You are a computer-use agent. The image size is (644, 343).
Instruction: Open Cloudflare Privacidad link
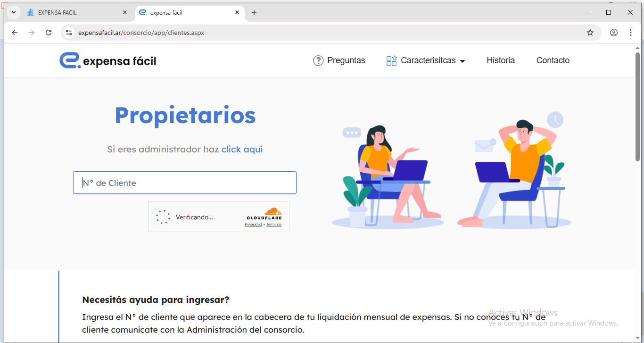253,225
